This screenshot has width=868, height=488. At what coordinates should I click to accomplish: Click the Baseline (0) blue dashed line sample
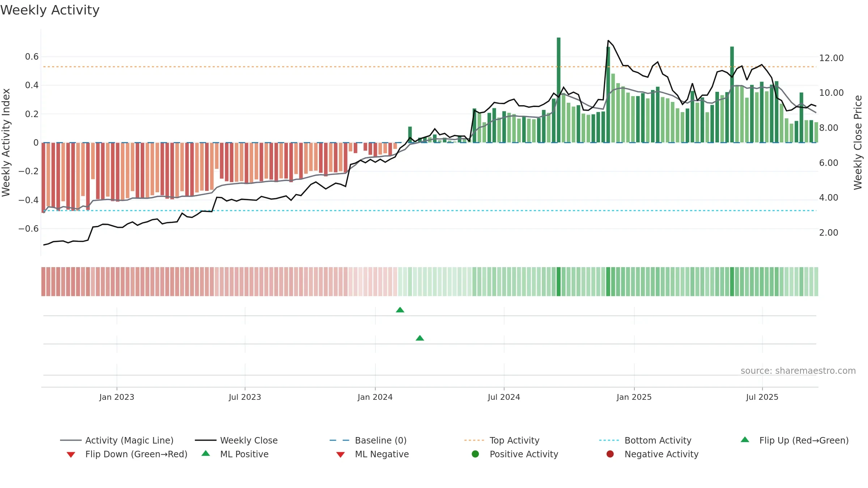pyautogui.click(x=340, y=440)
